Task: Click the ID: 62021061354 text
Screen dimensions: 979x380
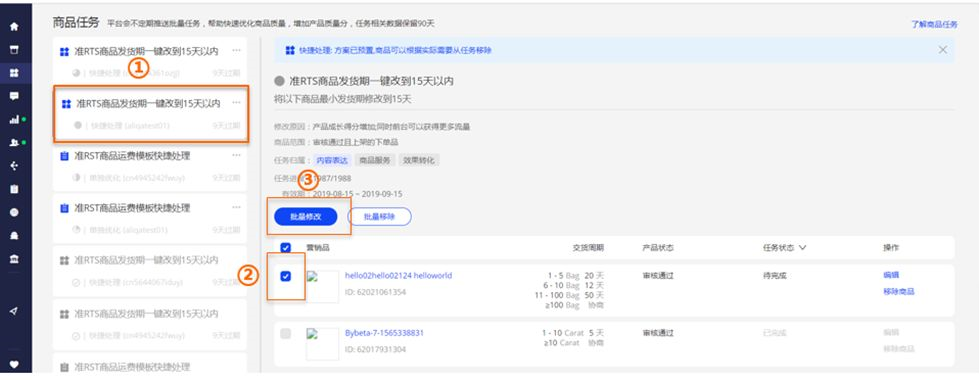Action: [375, 292]
